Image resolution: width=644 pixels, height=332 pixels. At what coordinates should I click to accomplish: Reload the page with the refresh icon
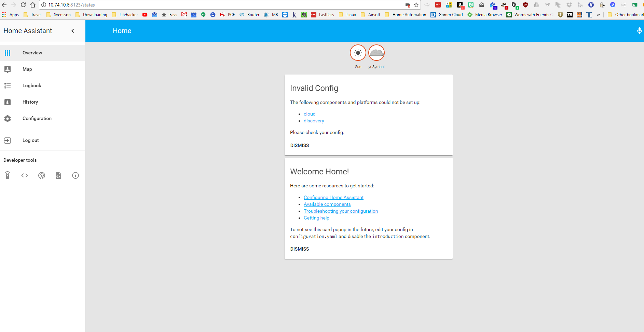point(23,5)
